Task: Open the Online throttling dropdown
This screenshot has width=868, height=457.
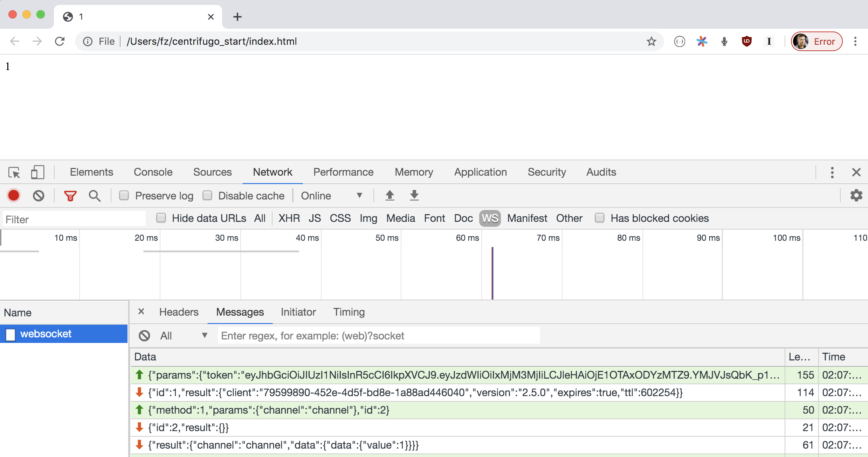Action: click(331, 196)
